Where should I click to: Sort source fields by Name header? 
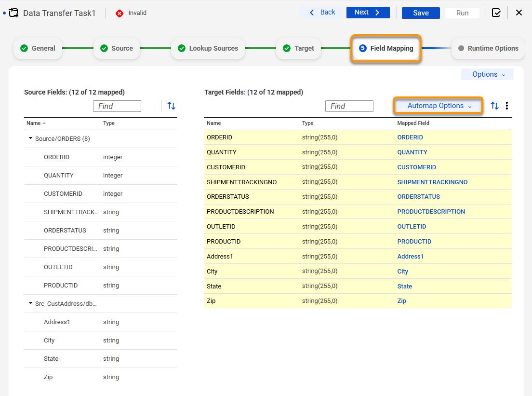(34, 123)
